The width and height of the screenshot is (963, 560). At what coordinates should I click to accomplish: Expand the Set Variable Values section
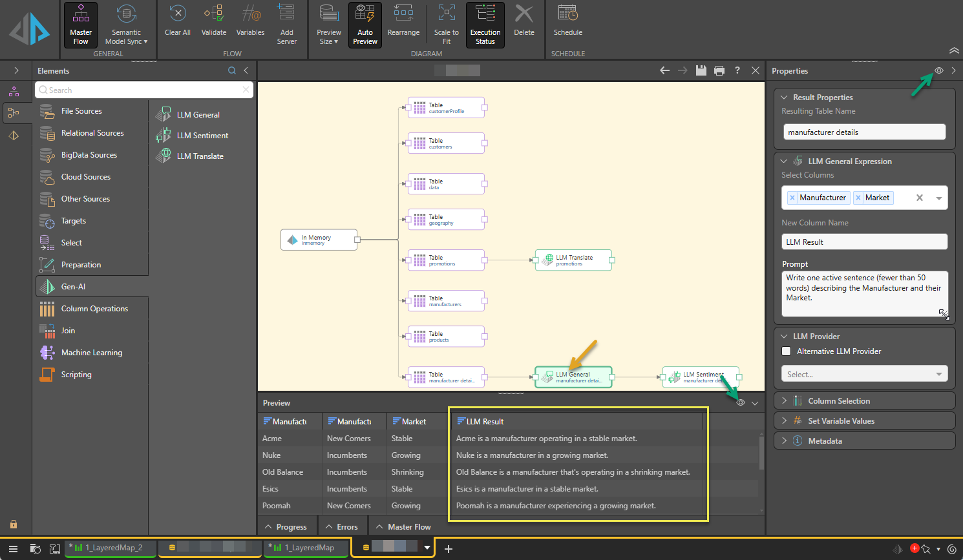click(840, 421)
